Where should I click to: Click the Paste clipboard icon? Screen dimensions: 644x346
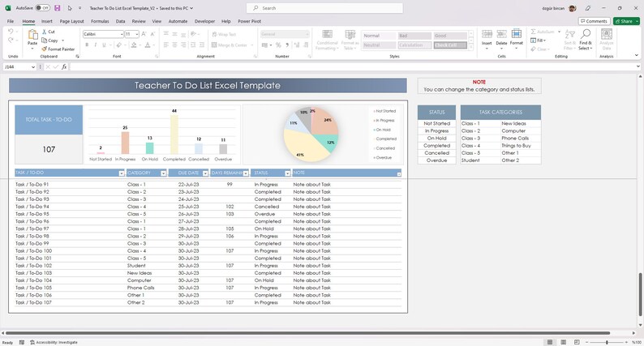32,35
